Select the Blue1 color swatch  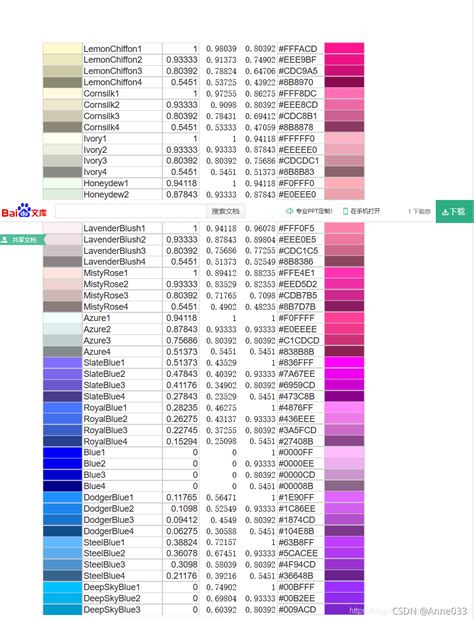pyautogui.click(x=62, y=452)
